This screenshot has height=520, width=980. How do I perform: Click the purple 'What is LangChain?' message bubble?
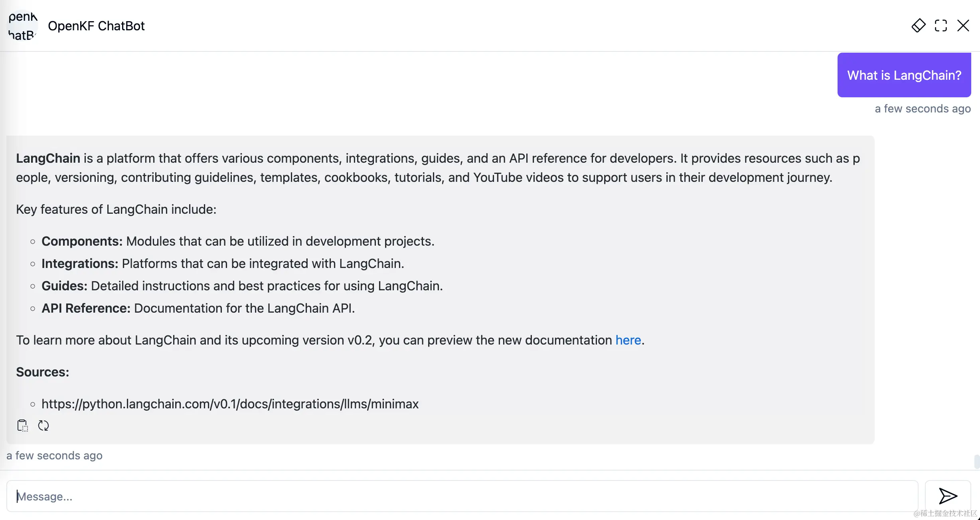[x=904, y=75]
